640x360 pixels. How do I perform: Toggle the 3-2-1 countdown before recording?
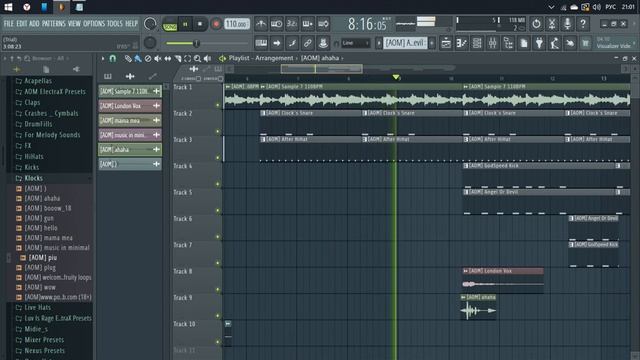click(x=292, y=24)
